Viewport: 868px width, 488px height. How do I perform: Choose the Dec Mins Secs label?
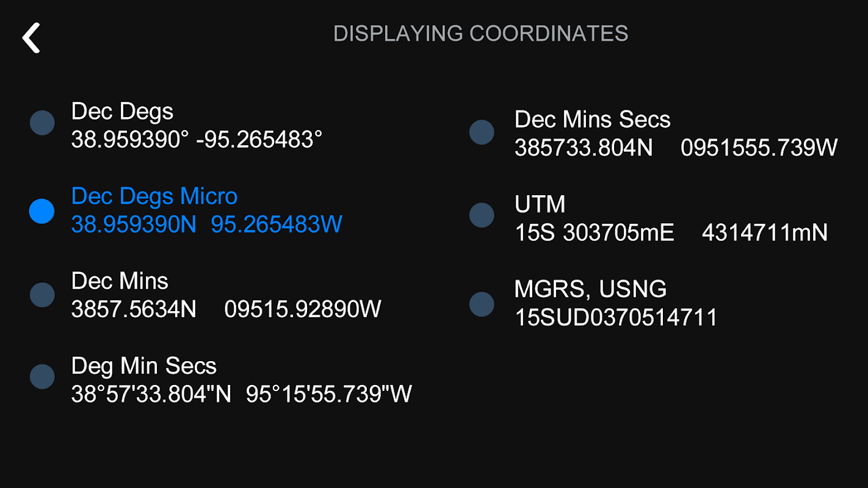pyautogui.click(x=593, y=120)
